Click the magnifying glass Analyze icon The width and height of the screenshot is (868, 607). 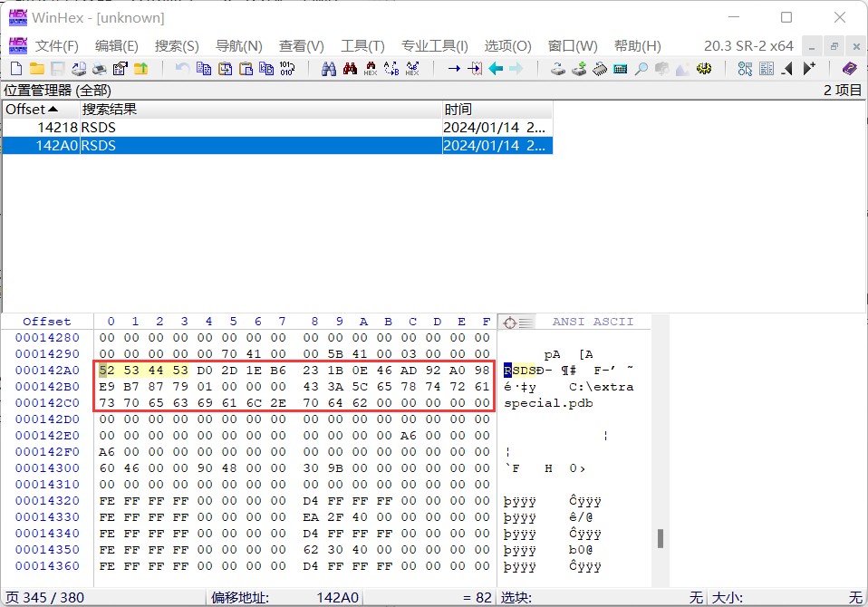click(x=641, y=69)
